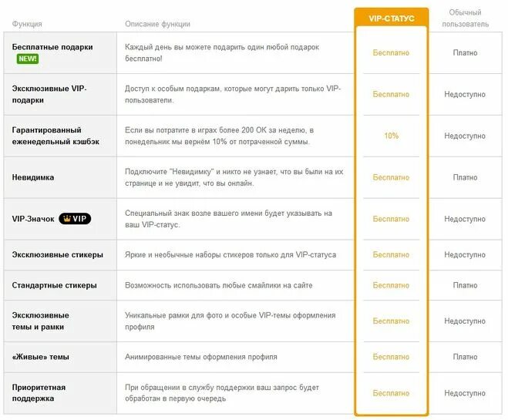508x420 pixels.
Task: Click the black VIP crown badge
Action: tap(75, 219)
